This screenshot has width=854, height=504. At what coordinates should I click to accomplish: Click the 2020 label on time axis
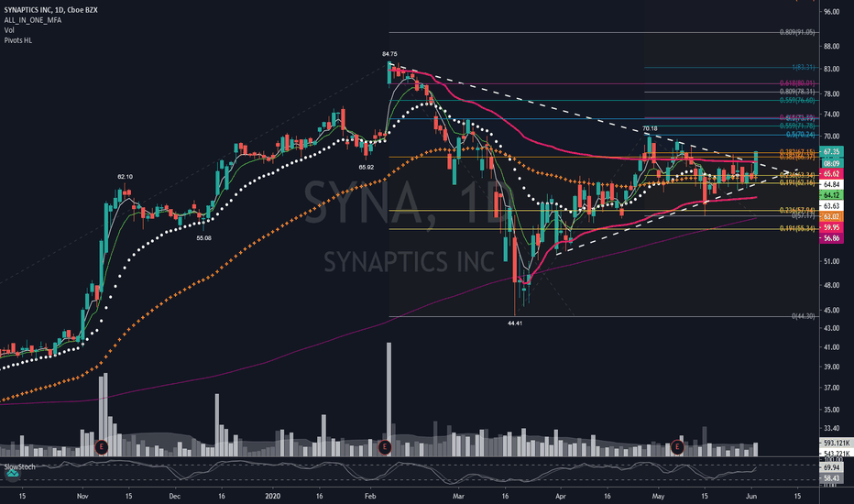pyautogui.click(x=272, y=497)
